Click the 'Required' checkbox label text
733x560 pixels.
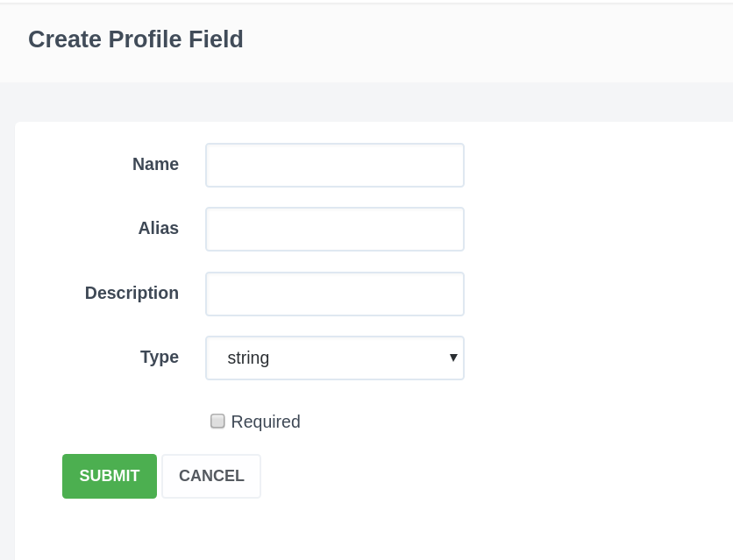[x=266, y=422]
